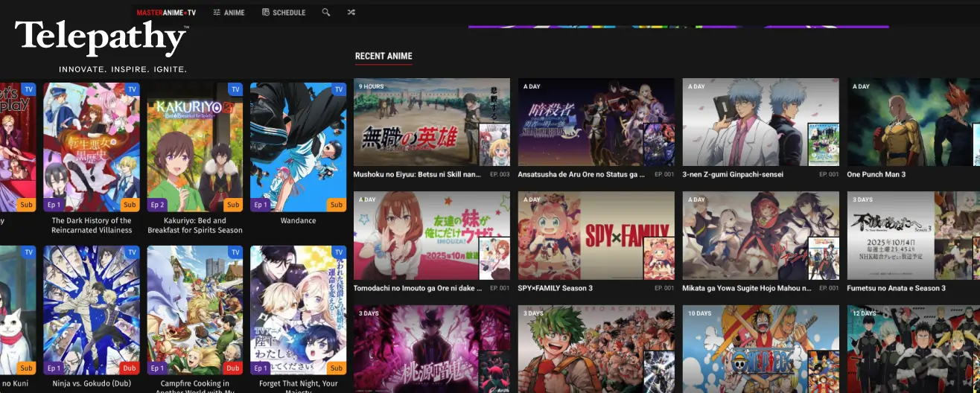This screenshot has width=980, height=393.
Task: Click the TV badge on Wandance poster
Action: click(339, 89)
